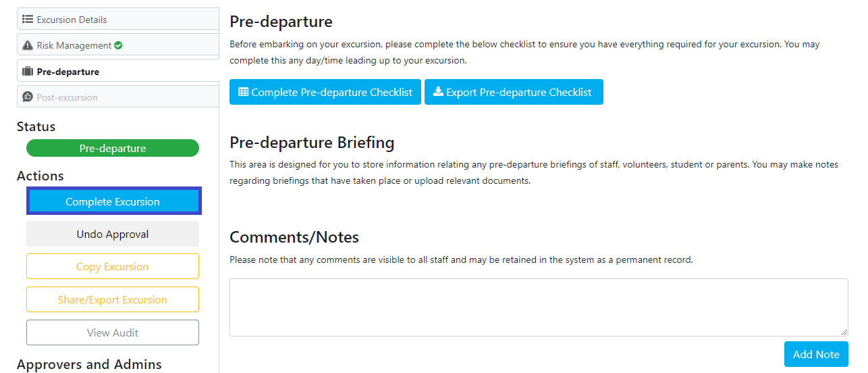Open the Excursion Details tab
868x373 pixels.
[x=118, y=19]
